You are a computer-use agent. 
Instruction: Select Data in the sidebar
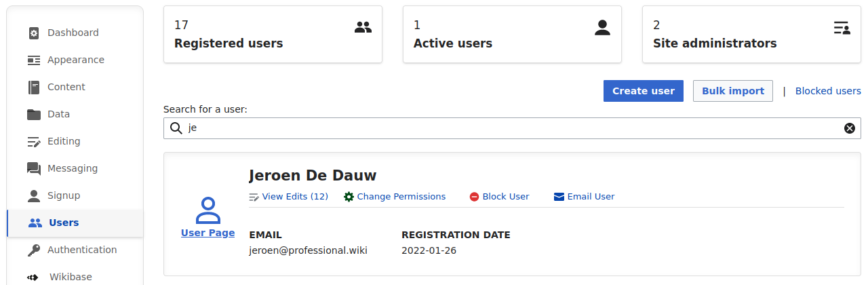pyautogui.click(x=58, y=114)
